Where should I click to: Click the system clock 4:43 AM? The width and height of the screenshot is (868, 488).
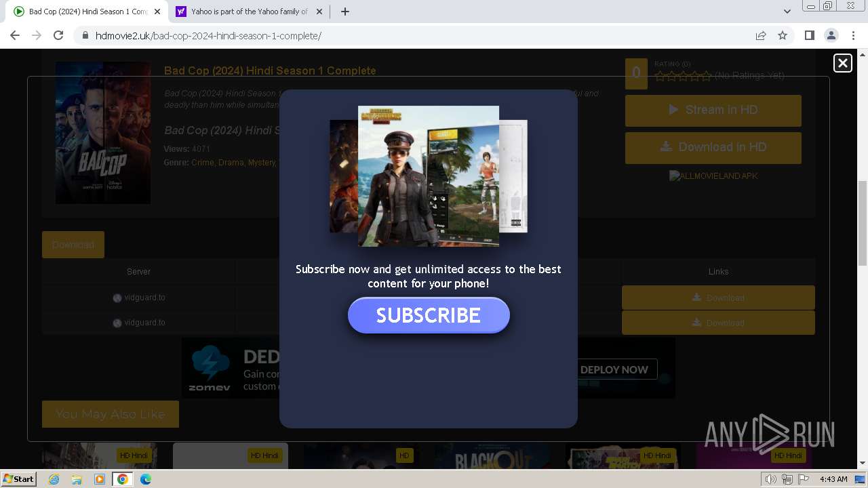833,479
